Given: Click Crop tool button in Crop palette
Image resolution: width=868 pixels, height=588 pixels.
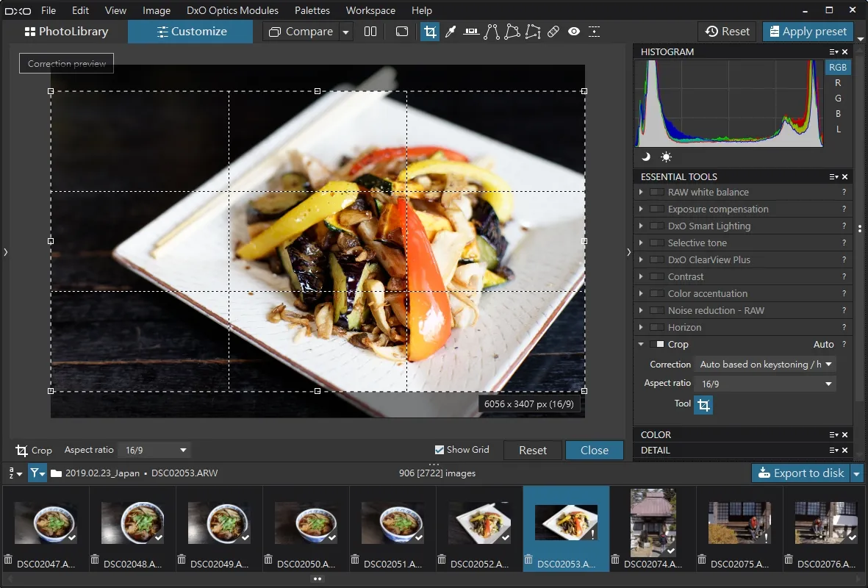Looking at the screenshot, I should (703, 405).
